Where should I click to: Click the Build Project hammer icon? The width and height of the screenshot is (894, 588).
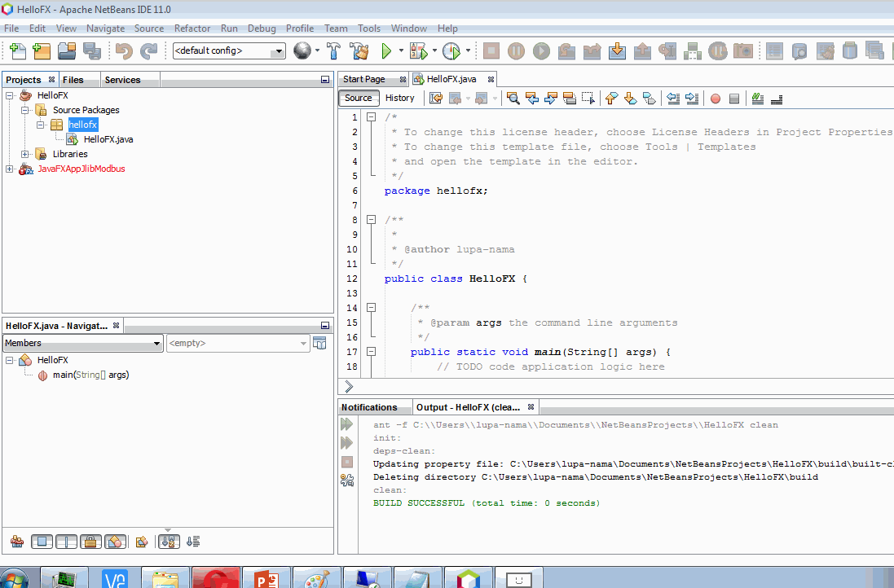333,51
